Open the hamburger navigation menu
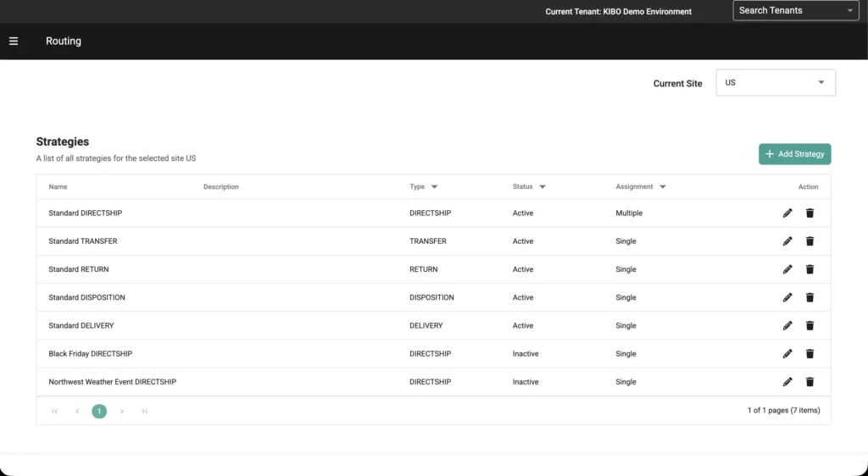The height and width of the screenshot is (476, 868). tap(14, 42)
